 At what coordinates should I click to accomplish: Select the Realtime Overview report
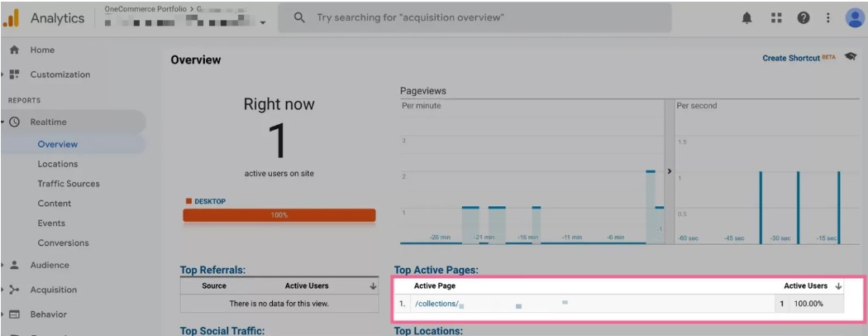(x=58, y=144)
